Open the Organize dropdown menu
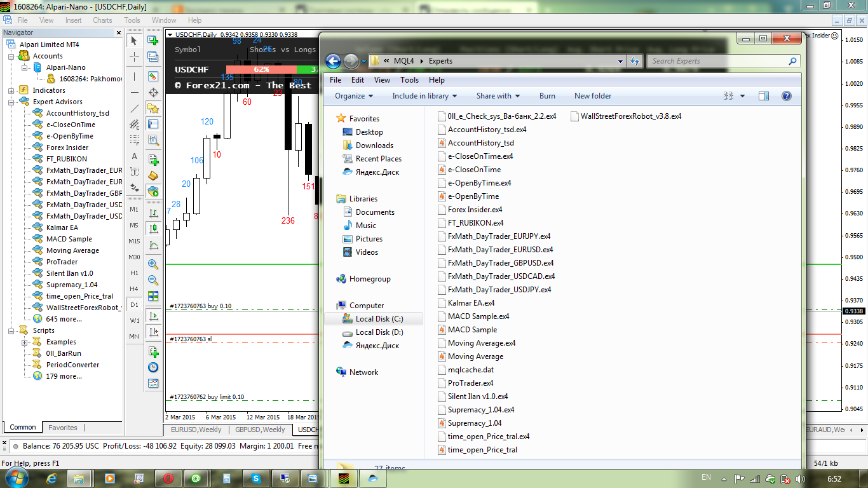868x488 pixels. point(354,96)
